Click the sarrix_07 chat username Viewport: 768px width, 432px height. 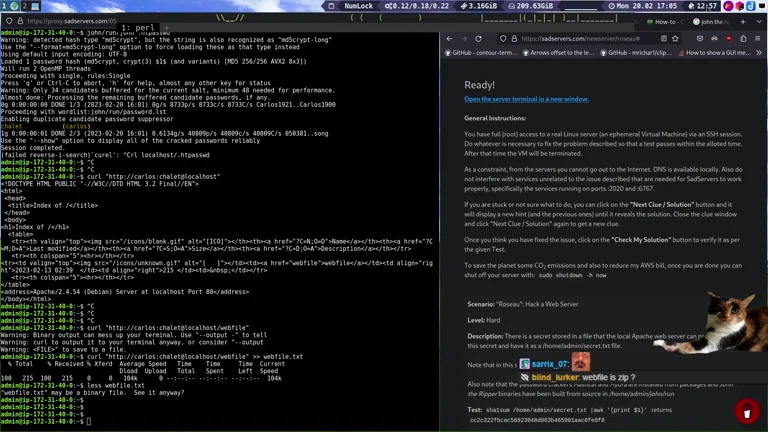pos(550,364)
